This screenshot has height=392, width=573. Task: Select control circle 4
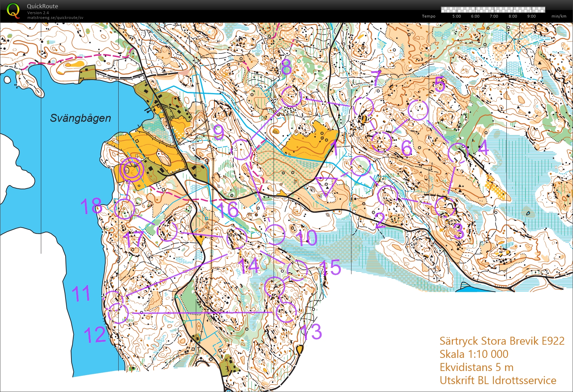(x=458, y=153)
